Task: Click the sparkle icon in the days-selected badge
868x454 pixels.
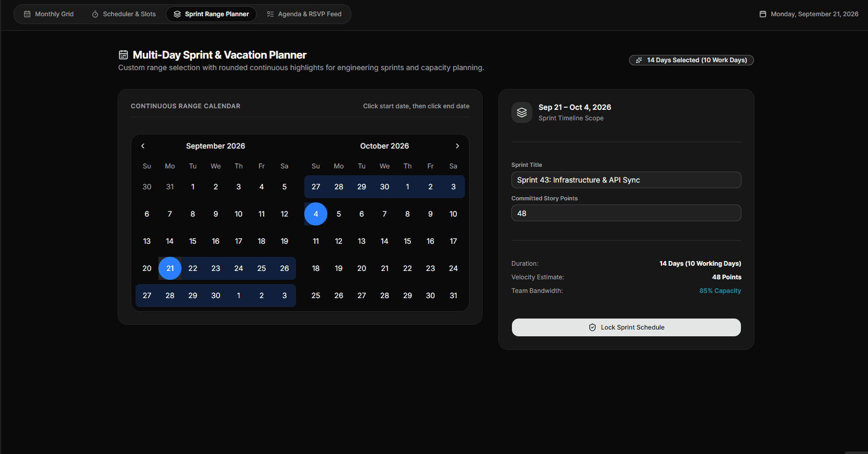Action: pos(639,60)
